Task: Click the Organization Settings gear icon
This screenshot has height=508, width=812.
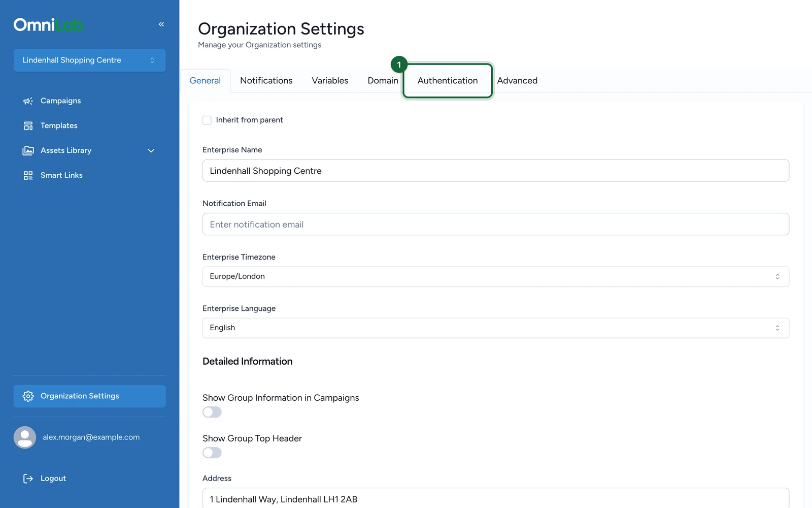Action: 28,396
